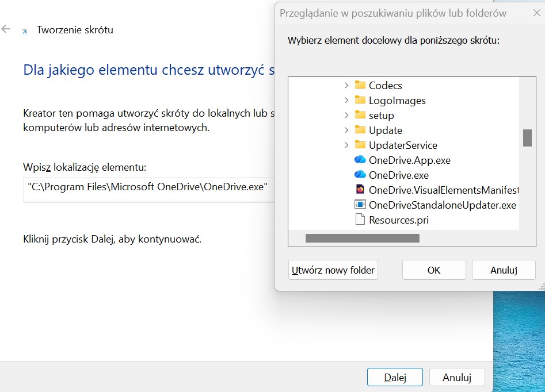
Task: Select the Resources.pri file name
Action: point(399,220)
